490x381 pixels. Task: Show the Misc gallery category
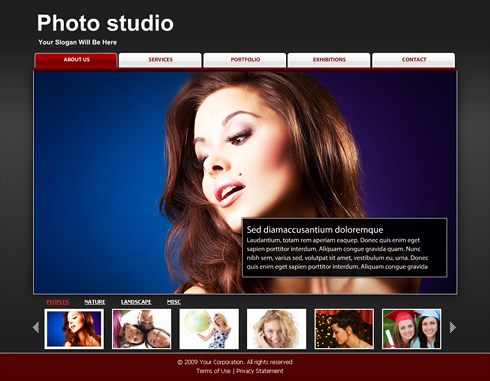[x=174, y=302]
